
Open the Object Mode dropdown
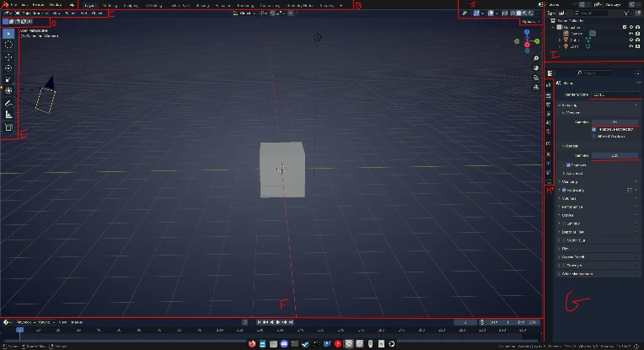(33, 13)
